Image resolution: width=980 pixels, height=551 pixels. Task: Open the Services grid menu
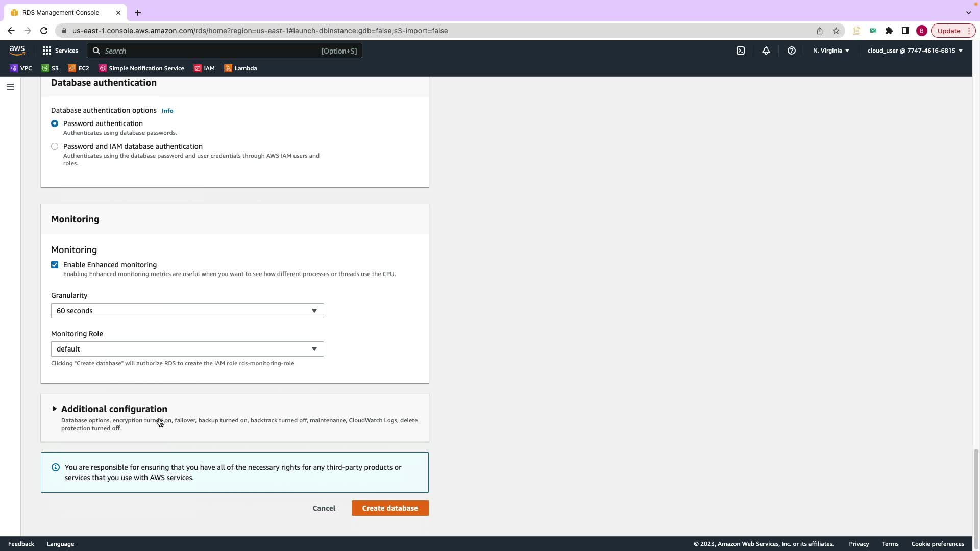click(60, 51)
